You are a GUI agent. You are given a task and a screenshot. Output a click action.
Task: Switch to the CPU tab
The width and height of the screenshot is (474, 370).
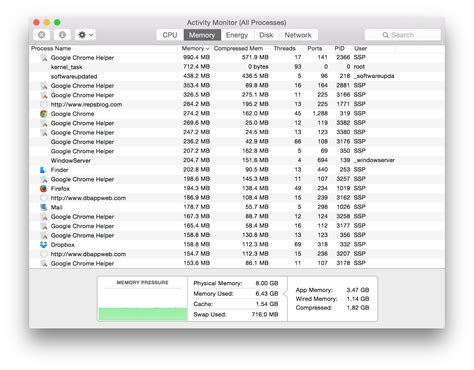[170, 35]
